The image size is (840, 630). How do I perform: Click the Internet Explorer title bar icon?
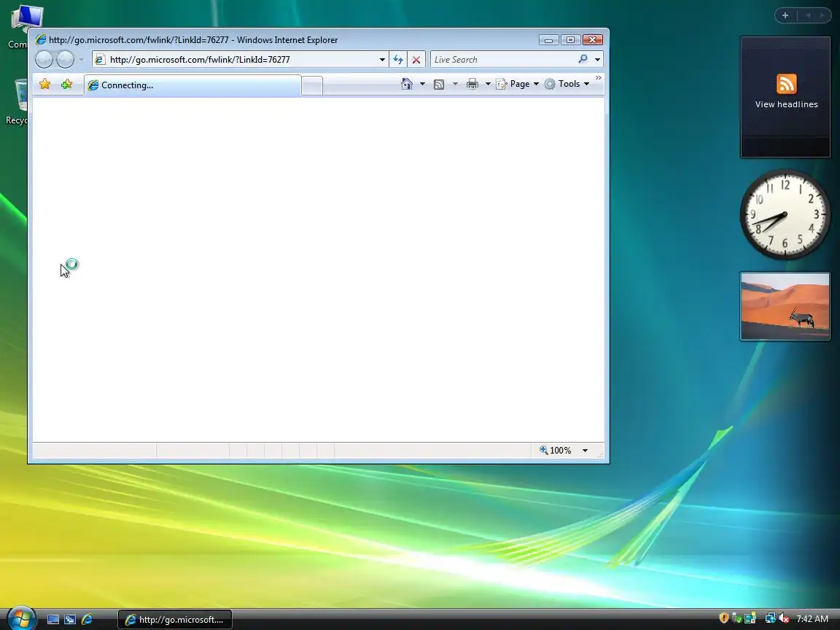41,39
